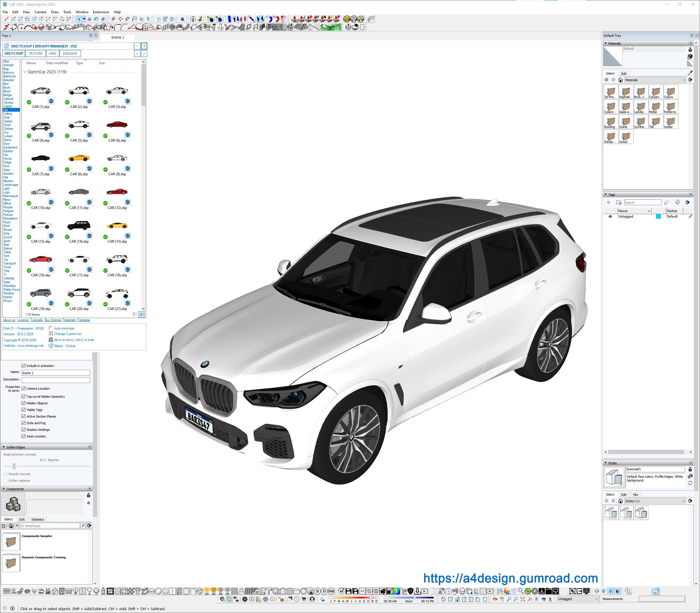This screenshot has width=700, height=613.
Task: Open the Extensions menu
Action: pyautogui.click(x=101, y=12)
